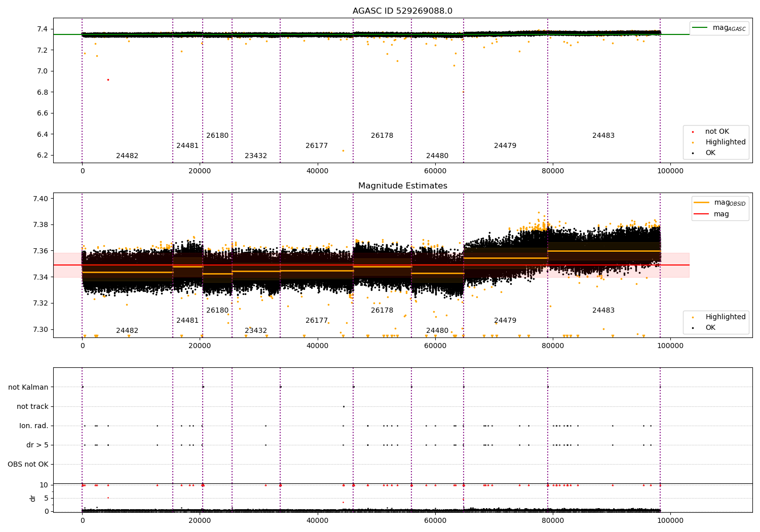Click the "not Kalman" row label
760x532 pixels.
[x=28, y=388]
